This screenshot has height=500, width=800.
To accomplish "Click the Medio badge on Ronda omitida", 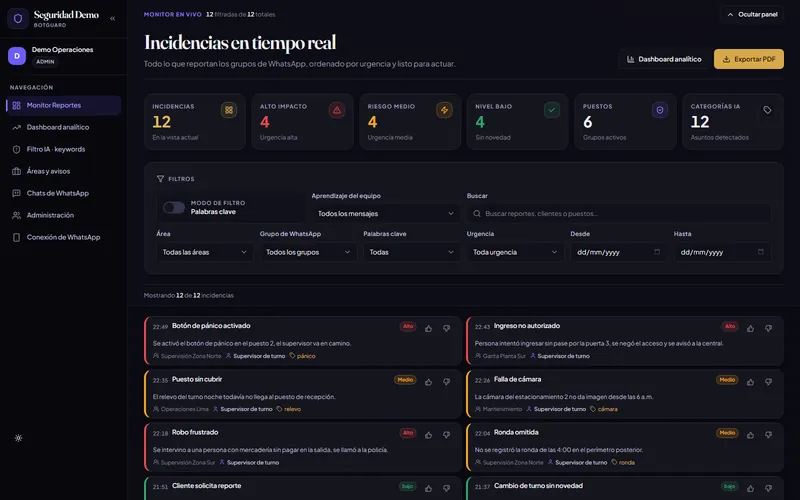I will pyautogui.click(x=727, y=433).
